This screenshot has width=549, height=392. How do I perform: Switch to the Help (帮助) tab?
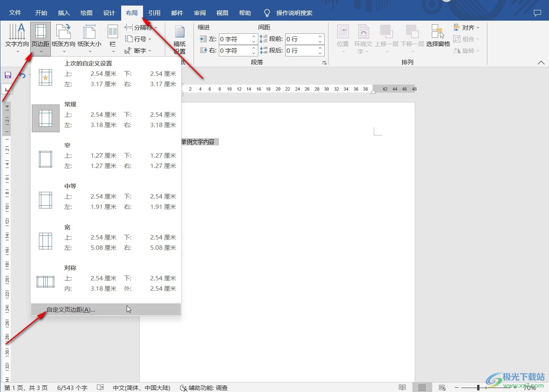pos(245,13)
